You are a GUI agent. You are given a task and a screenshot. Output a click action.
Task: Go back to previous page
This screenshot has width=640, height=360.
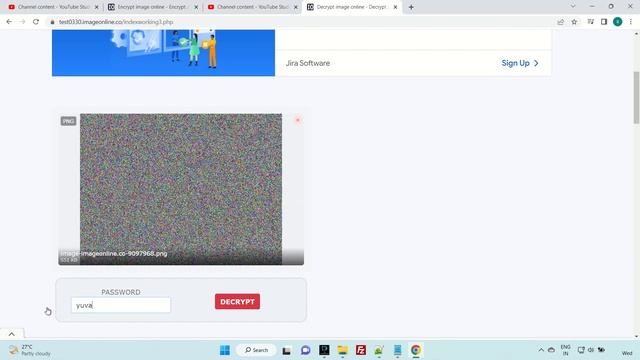[9, 22]
